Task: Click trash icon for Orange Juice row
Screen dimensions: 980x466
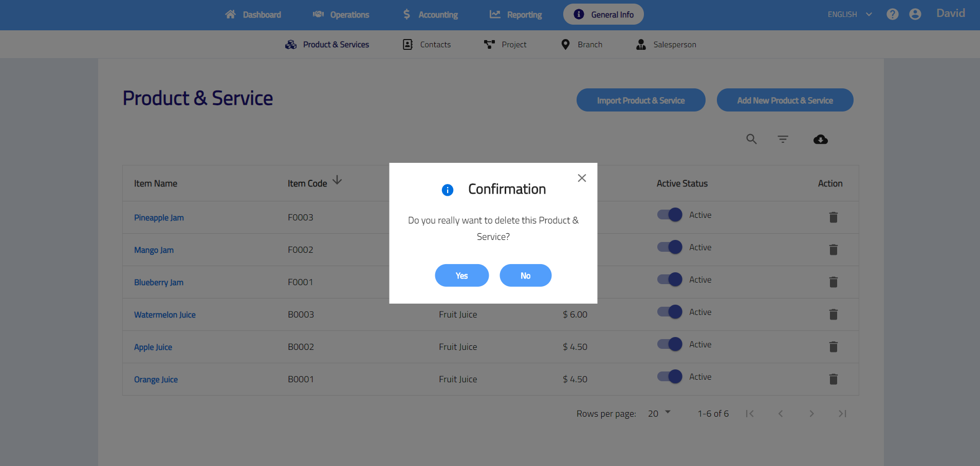Action: [833, 379]
